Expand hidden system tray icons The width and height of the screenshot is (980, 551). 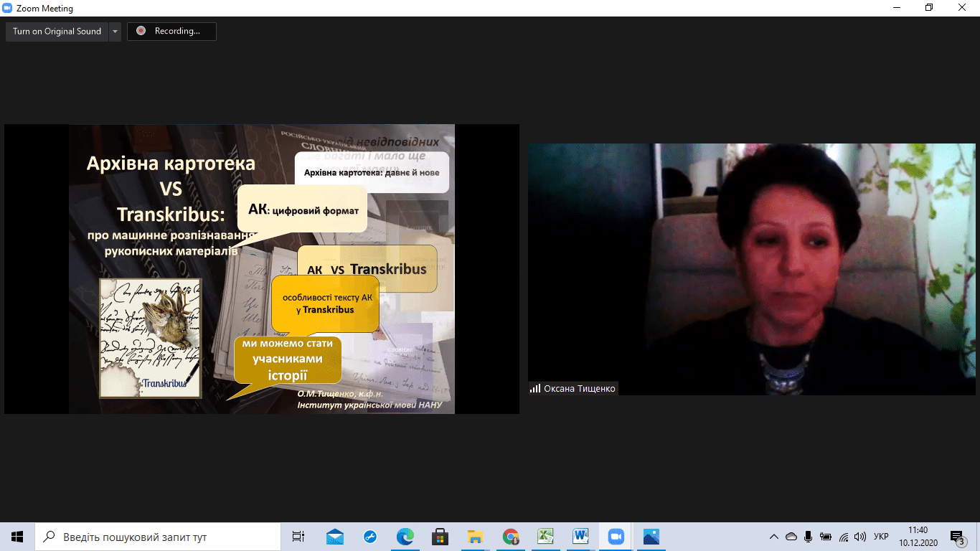(x=773, y=537)
